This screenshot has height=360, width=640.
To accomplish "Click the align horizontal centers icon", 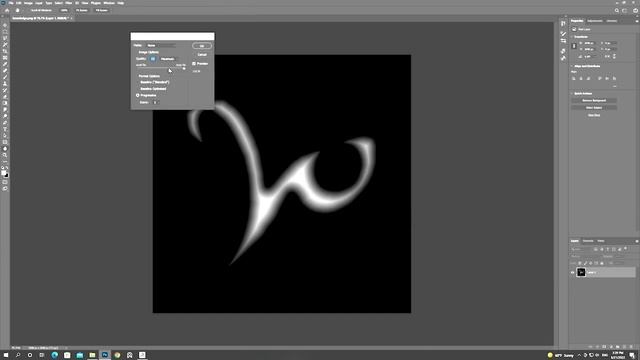I will [x=581, y=78].
